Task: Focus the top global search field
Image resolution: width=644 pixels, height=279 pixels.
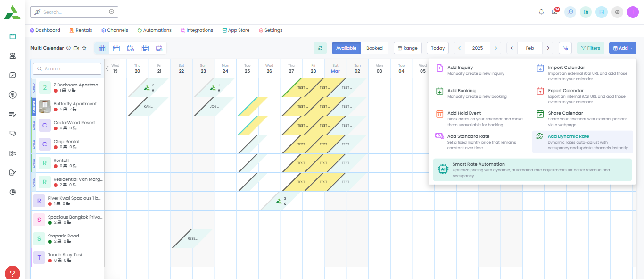Action: [x=74, y=12]
